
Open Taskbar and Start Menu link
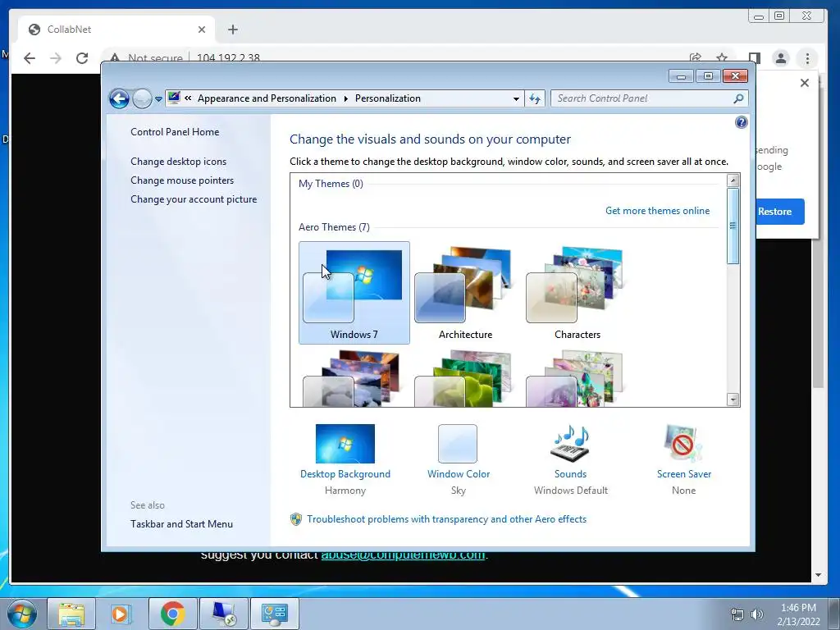click(x=181, y=524)
